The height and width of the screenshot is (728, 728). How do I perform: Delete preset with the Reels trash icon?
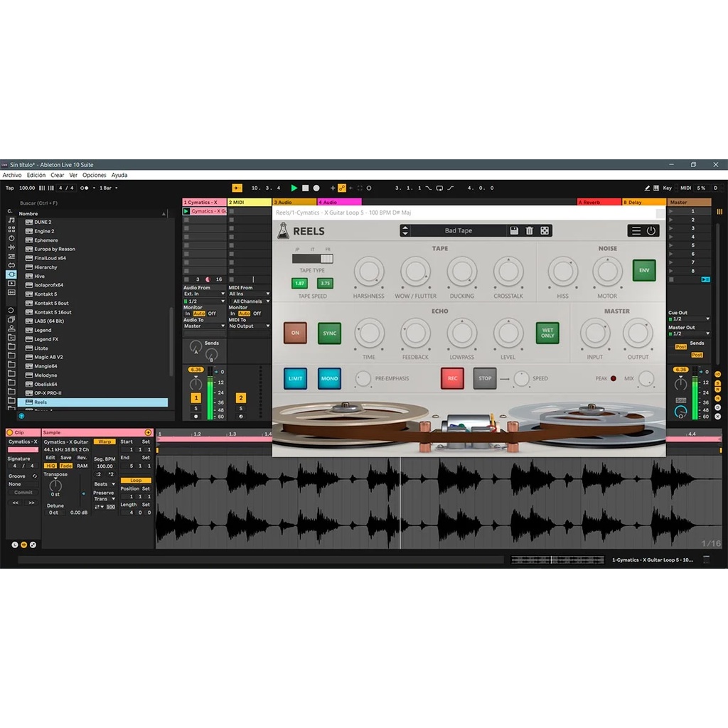point(529,230)
